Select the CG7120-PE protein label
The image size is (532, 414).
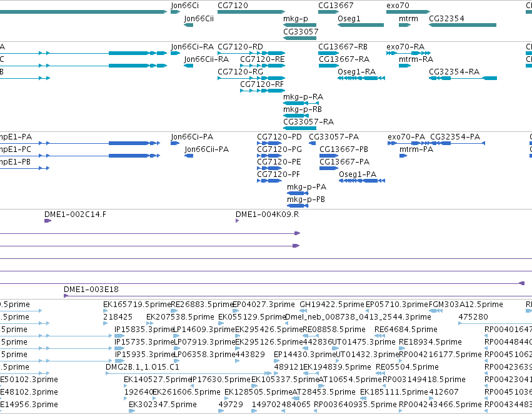pyautogui.click(x=279, y=162)
